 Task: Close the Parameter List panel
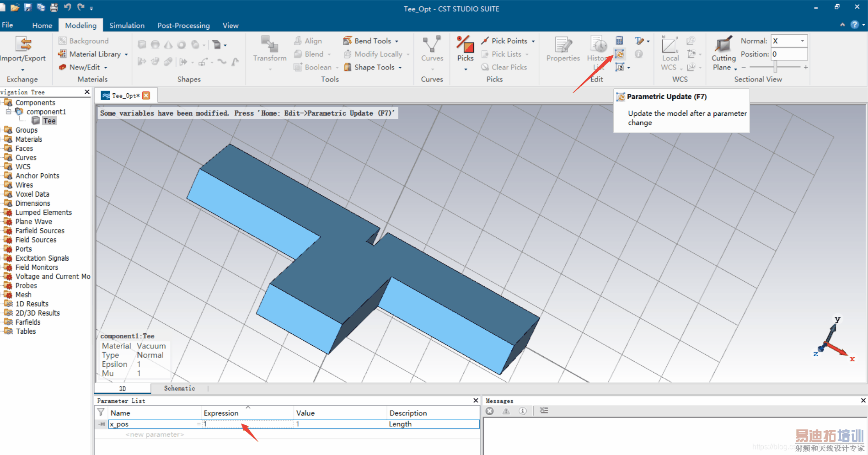(x=476, y=401)
